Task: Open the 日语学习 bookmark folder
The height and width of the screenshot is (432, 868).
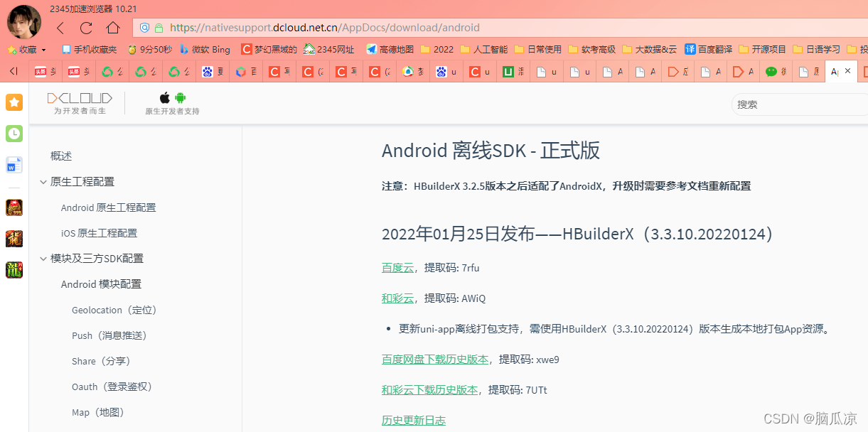Action: [x=816, y=50]
